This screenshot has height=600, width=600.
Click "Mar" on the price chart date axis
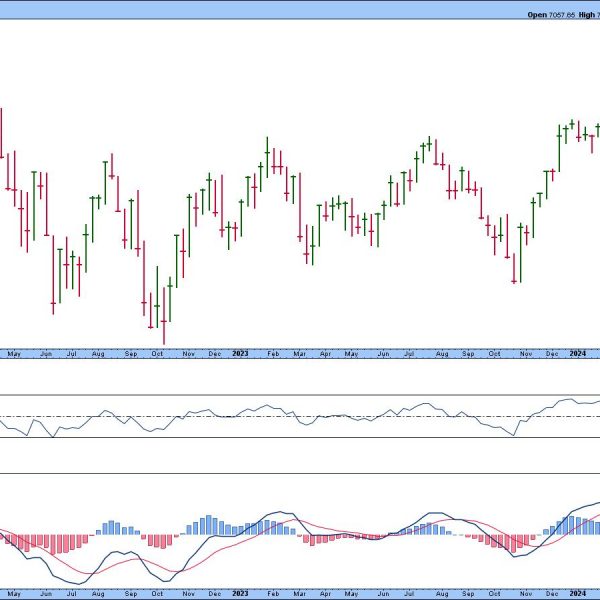299,354
